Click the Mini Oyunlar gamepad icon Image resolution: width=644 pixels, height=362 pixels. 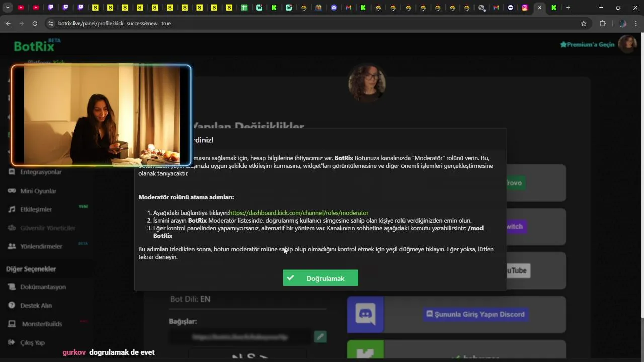[x=11, y=191]
